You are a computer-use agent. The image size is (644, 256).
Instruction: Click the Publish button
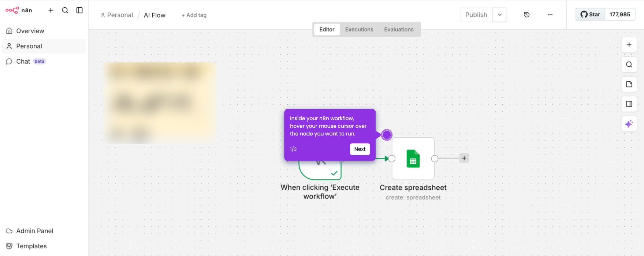point(476,15)
